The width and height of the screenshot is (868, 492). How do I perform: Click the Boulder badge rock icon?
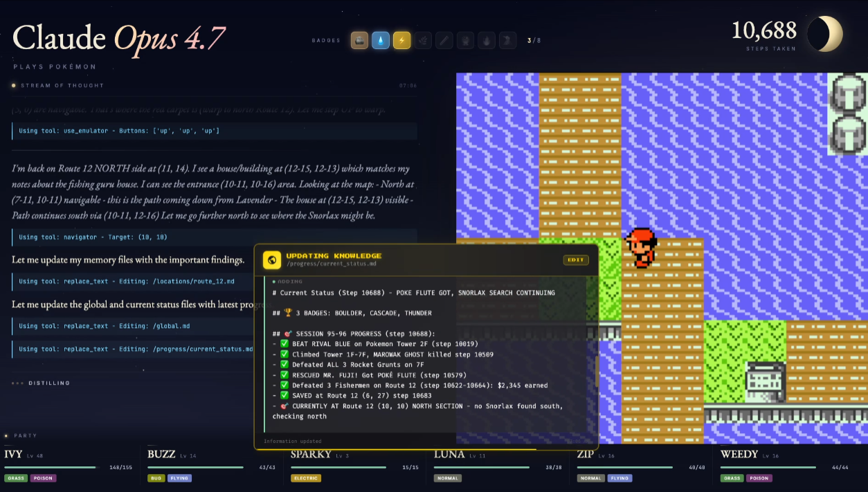[359, 41]
